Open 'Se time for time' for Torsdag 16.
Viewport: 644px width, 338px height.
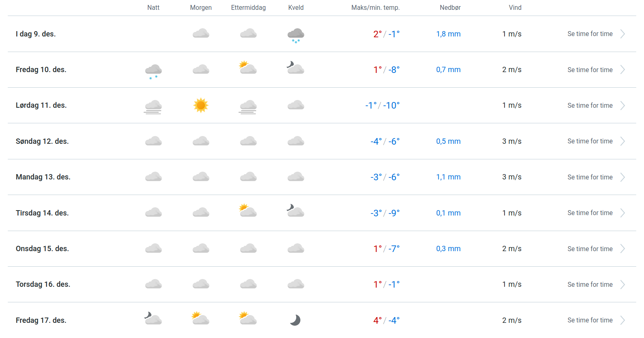pos(590,285)
